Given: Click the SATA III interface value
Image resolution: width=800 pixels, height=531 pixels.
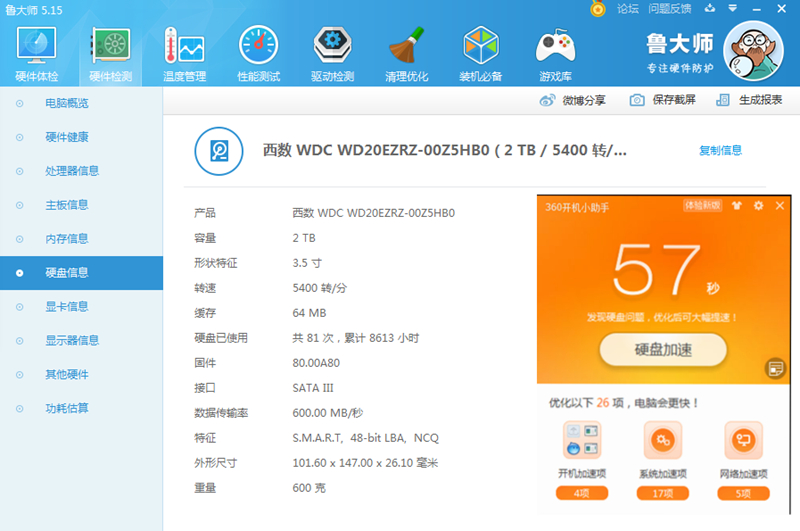Looking at the screenshot, I should 313,388.
